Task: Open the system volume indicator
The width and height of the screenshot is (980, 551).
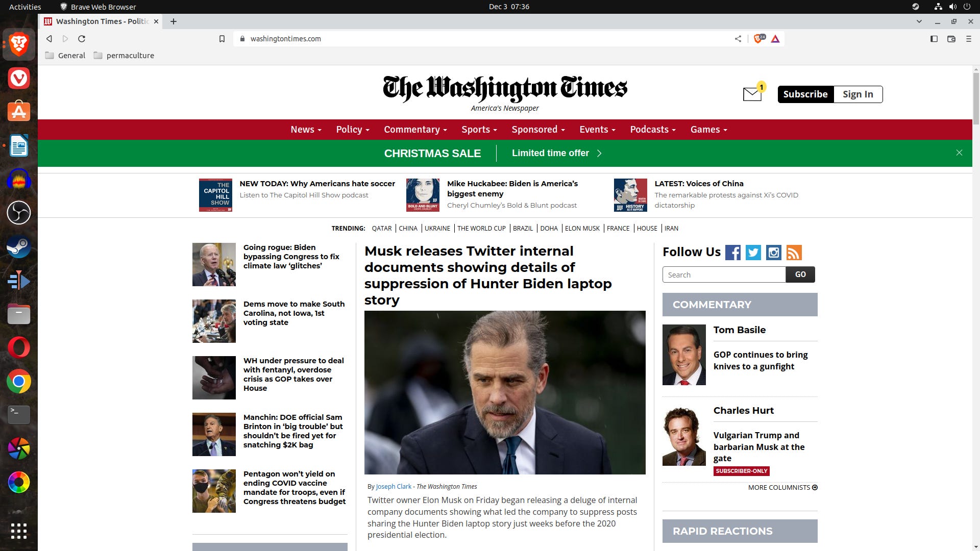Action: point(952,7)
